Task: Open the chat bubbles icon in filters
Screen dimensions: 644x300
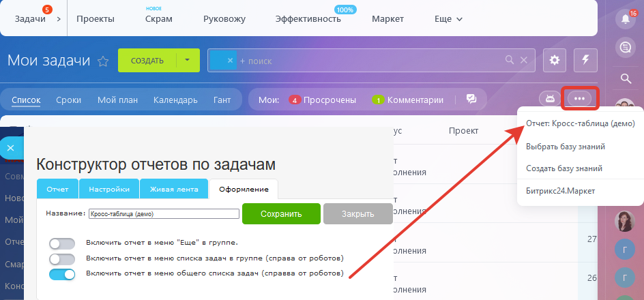Action: (x=471, y=100)
